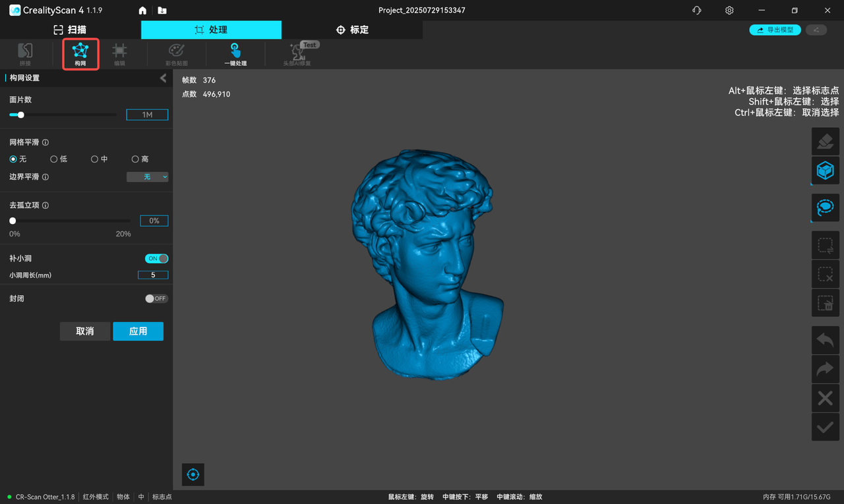Turn off the 补小洞 fill holes switch
The width and height of the screenshot is (844, 504).
pos(156,259)
